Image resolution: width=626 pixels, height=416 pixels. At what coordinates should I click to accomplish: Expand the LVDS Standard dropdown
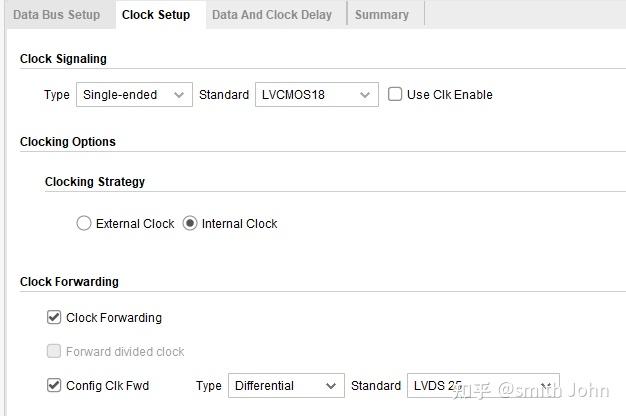[x=483, y=386]
